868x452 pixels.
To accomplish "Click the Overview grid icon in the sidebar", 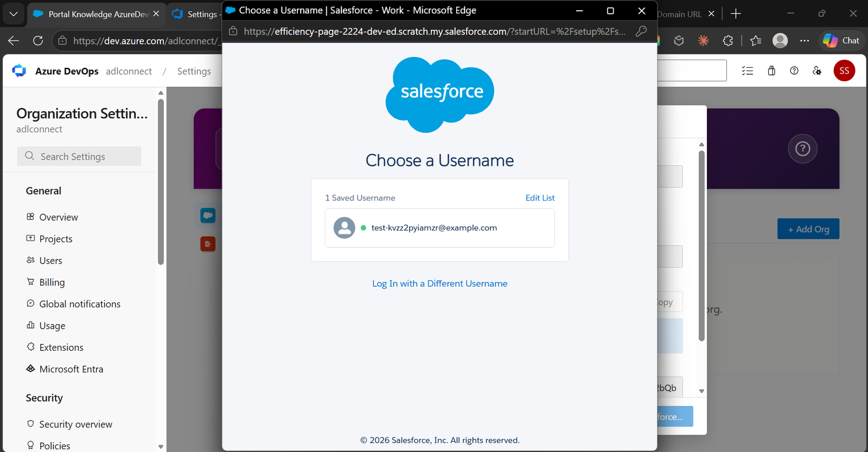I will pyautogui.click(x=30, y=216).
